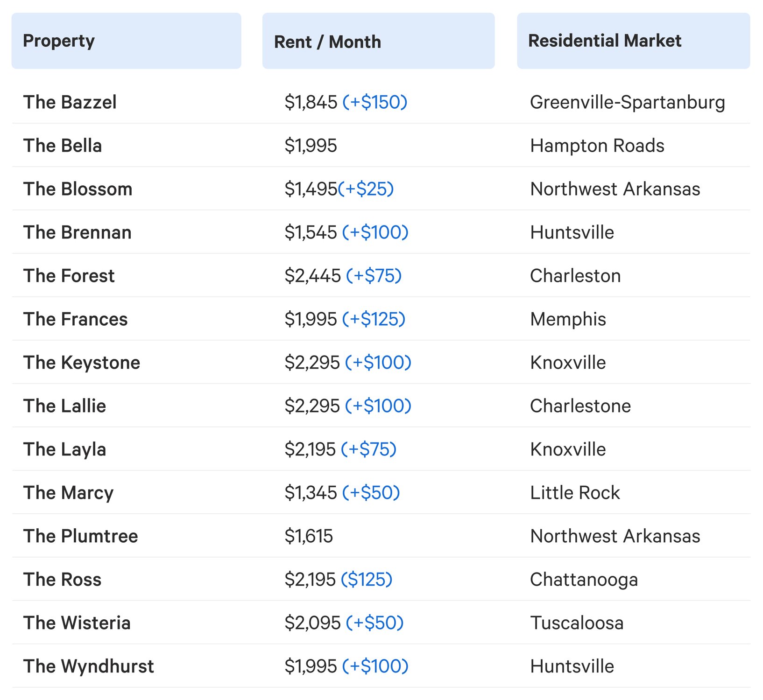The height and width of the screenshot is (700, 763).
Task: Select The Bazzel property name
Action: pos(70,102)
